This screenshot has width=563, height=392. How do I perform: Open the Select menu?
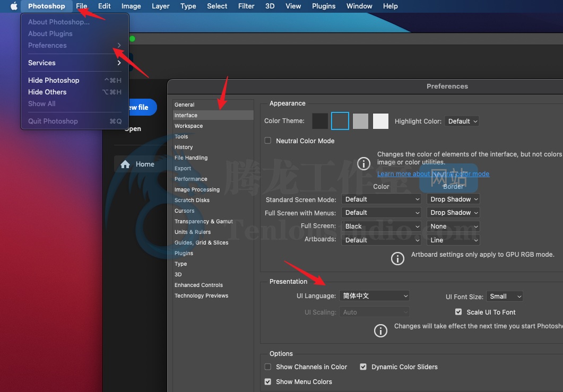pos(217,6)
